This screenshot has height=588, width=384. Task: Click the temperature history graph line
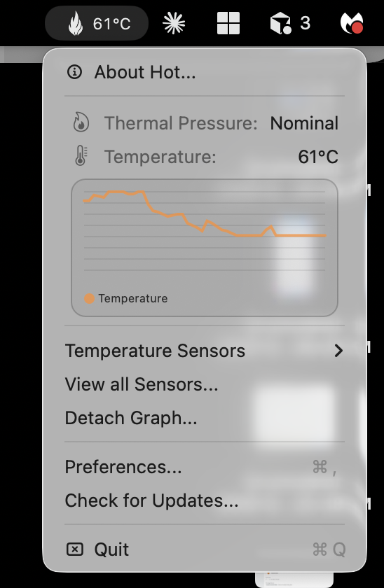tap(205, 214)
